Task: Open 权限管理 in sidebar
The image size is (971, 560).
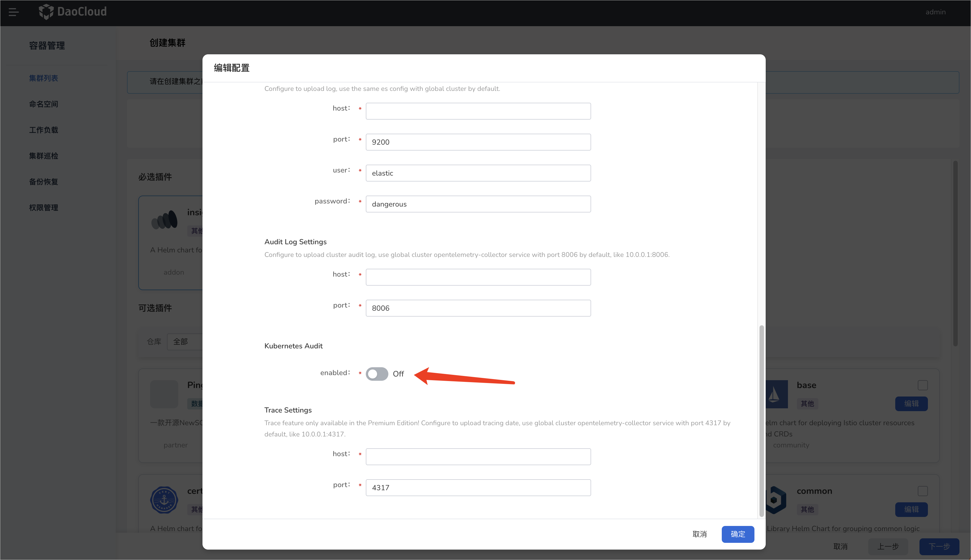Action: [x=43, y=208]
